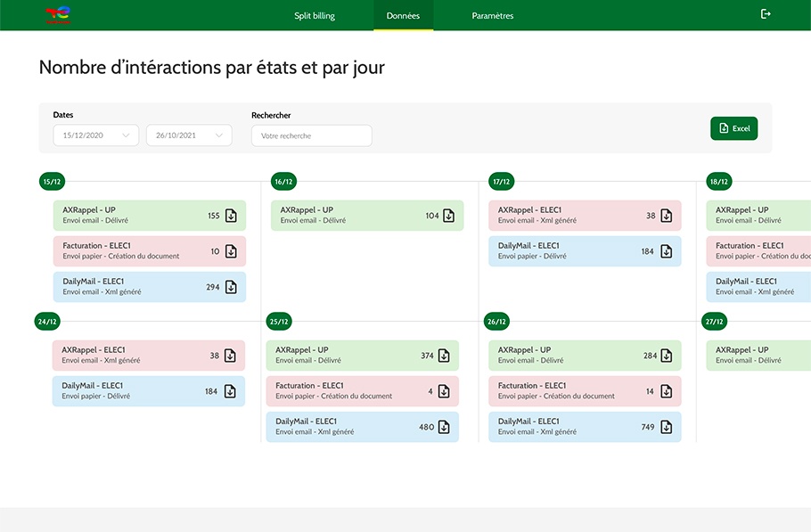Select the 25/12 date marker

tap(278, 322)
